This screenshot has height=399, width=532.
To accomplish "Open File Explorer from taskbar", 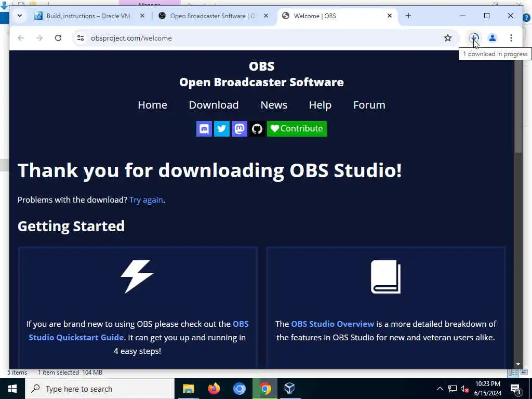I will click(188, 389).
